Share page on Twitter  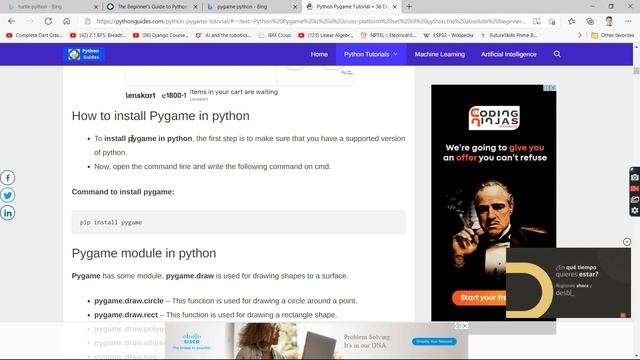click(7, 195)
